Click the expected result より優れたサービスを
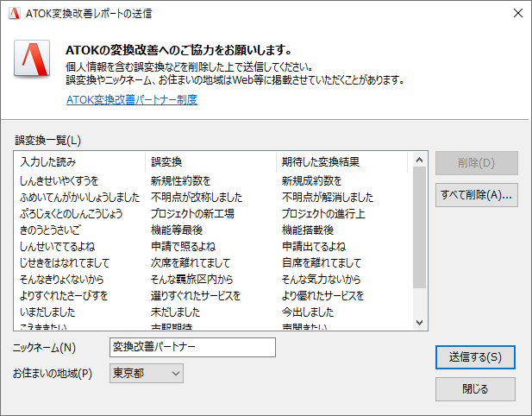This screenshot has height=416, width=532. tap(322, 295)
